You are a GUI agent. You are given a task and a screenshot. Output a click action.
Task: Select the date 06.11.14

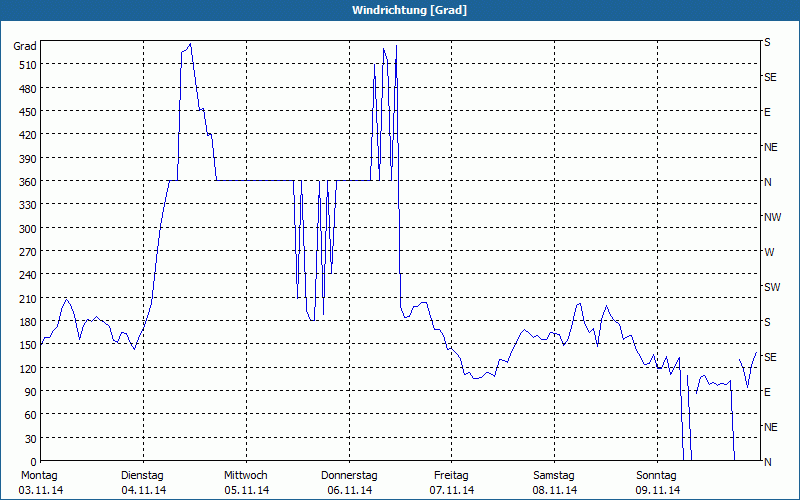click(349, 490)
